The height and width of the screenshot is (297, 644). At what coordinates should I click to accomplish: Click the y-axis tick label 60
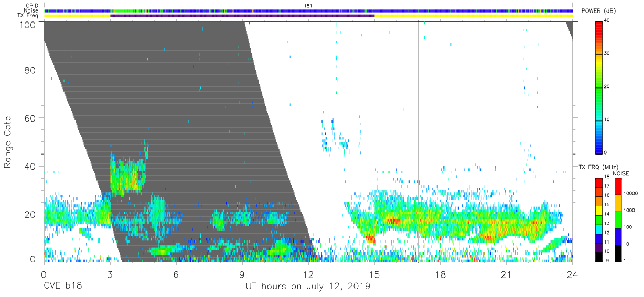[30, 118]
